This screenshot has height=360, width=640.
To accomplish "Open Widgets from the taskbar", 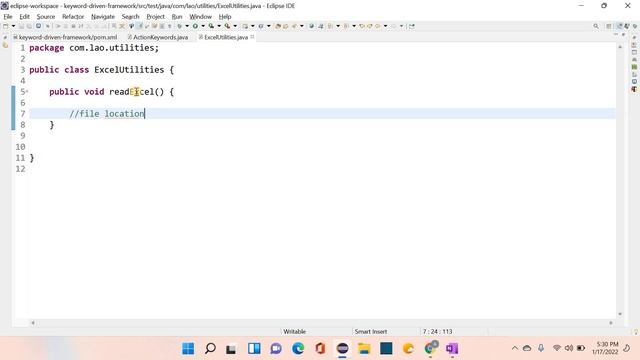I will 254,349.
